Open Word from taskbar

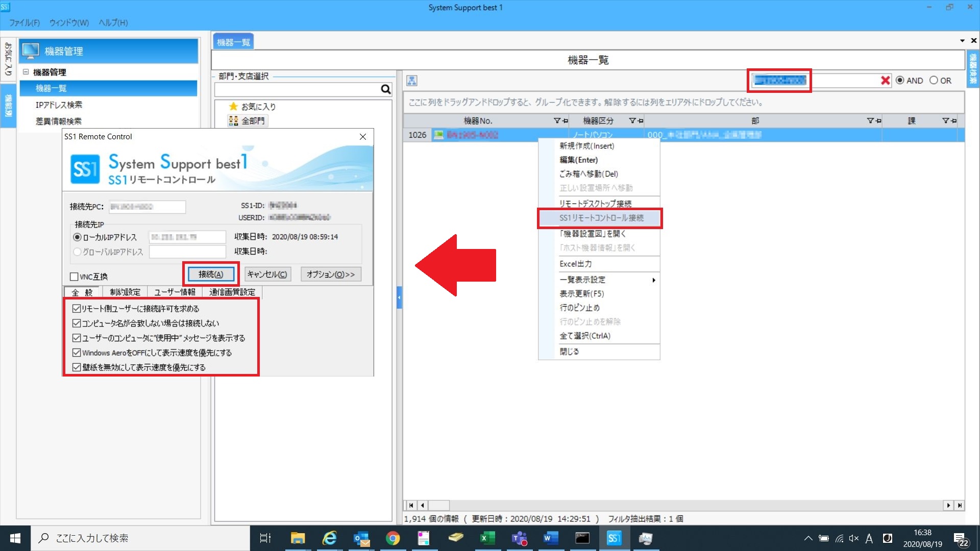coord(551,538)
